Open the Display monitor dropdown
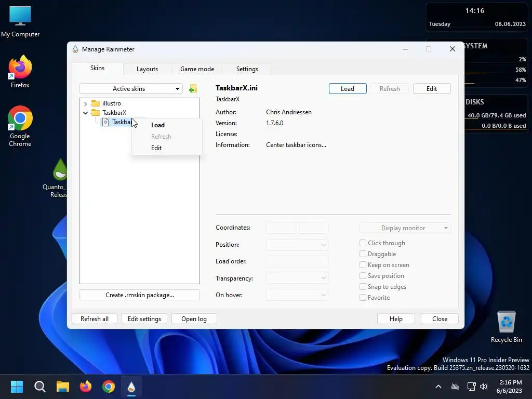532x399 pixels. pos(405,228)
